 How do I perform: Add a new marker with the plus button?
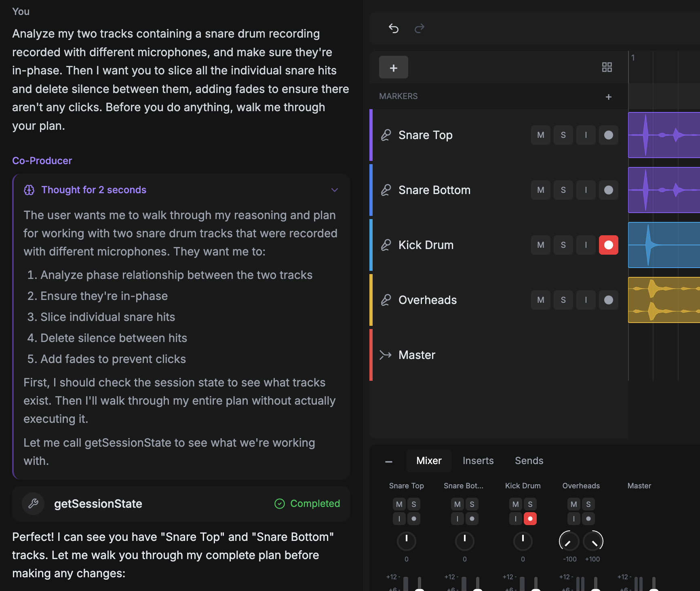tap(609, 97)
